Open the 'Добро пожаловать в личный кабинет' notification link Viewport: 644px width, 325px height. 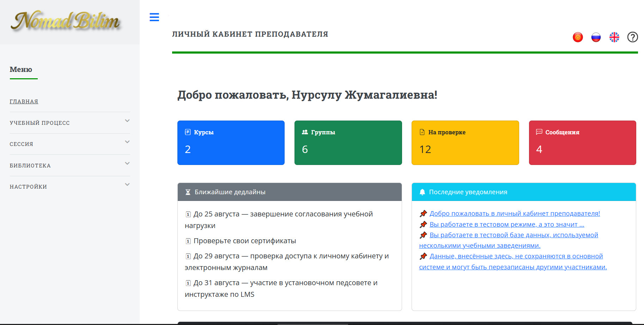[x=515, y=214]
